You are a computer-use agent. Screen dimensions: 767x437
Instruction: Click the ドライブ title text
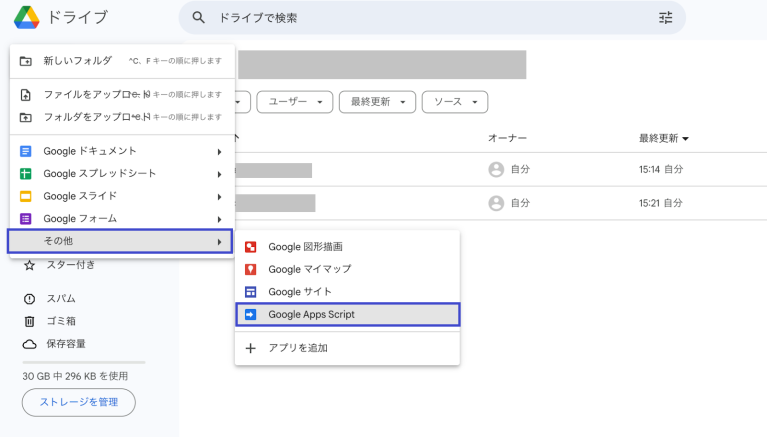tap(77, 18)
